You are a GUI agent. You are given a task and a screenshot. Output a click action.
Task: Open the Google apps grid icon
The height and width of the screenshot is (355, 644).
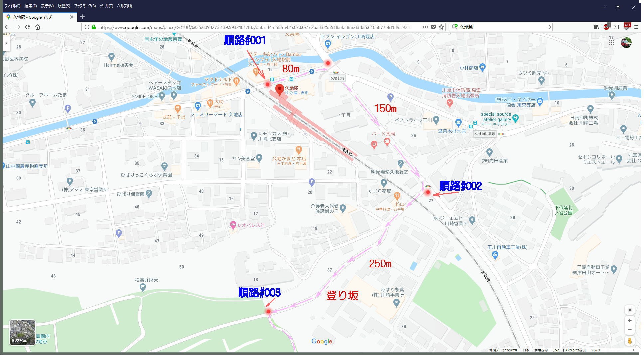[x=611, y=43]
